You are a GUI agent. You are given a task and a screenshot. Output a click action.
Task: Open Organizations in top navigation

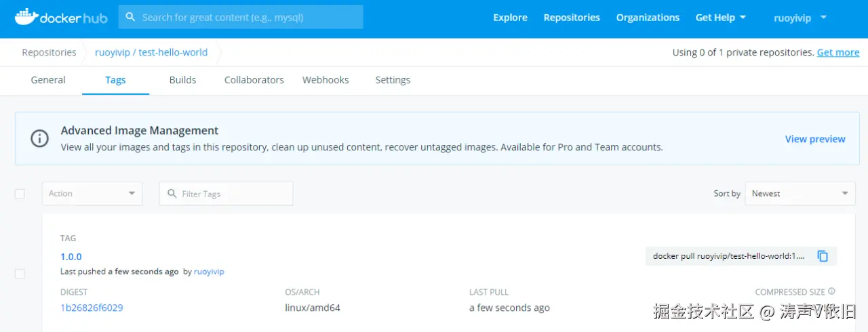click(648, 18)
